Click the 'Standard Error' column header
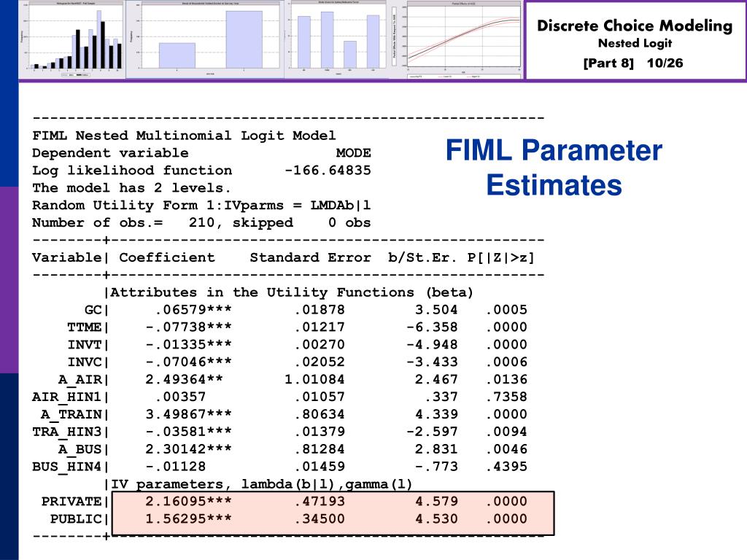The height and width of the screenshot is (560, 747). 310,257
